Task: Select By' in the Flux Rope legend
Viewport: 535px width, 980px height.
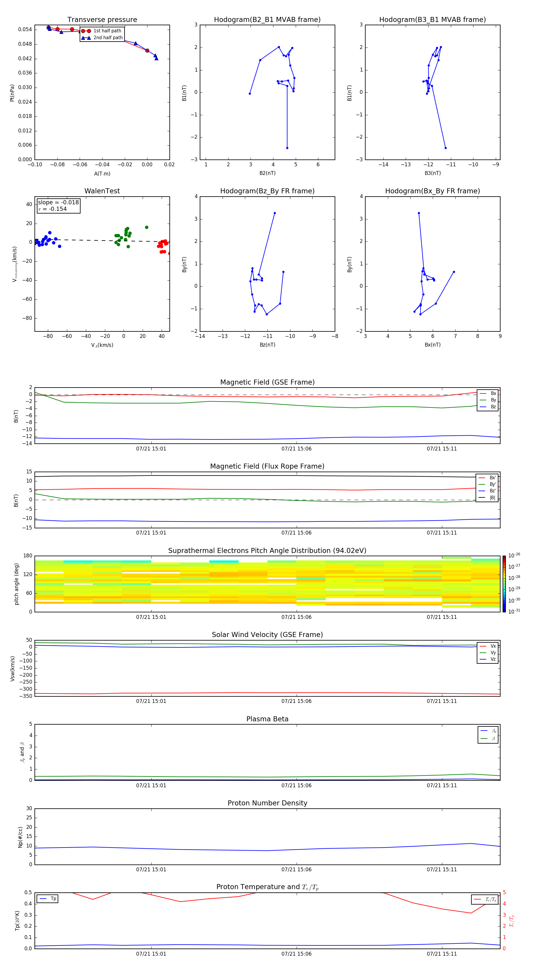Action: tap(487, 484)
